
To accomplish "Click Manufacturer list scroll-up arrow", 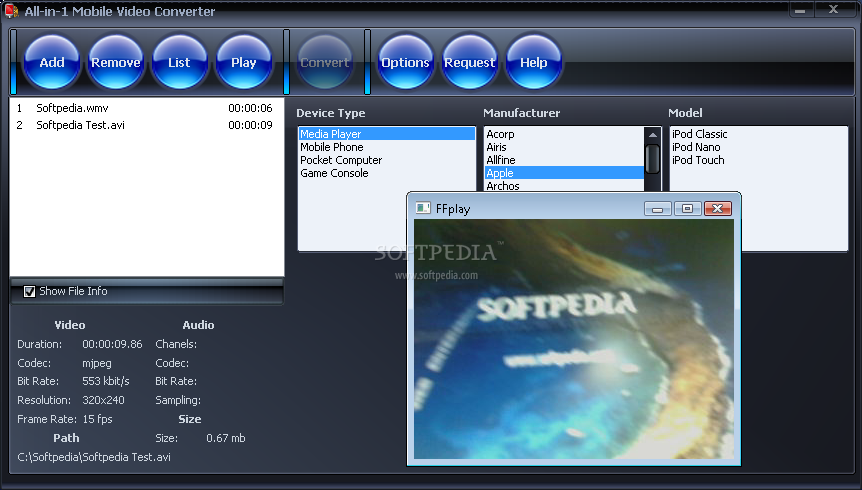I will click(x=653, y=135).
